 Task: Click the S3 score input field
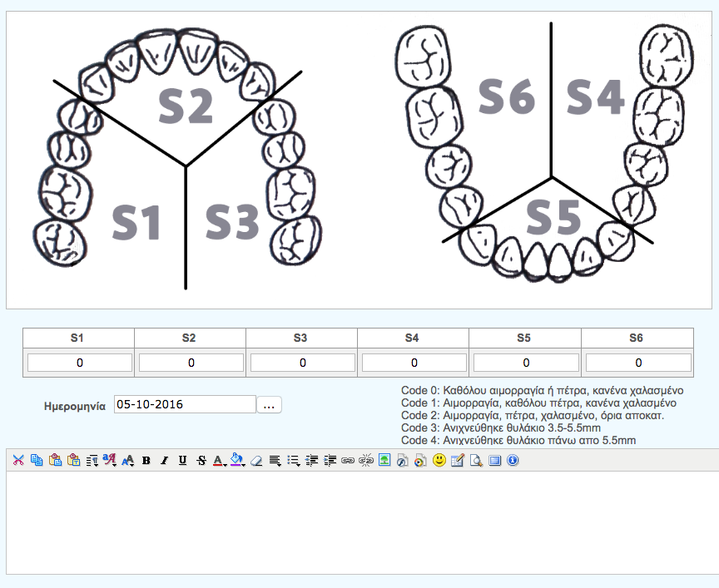tap(303, 363)
